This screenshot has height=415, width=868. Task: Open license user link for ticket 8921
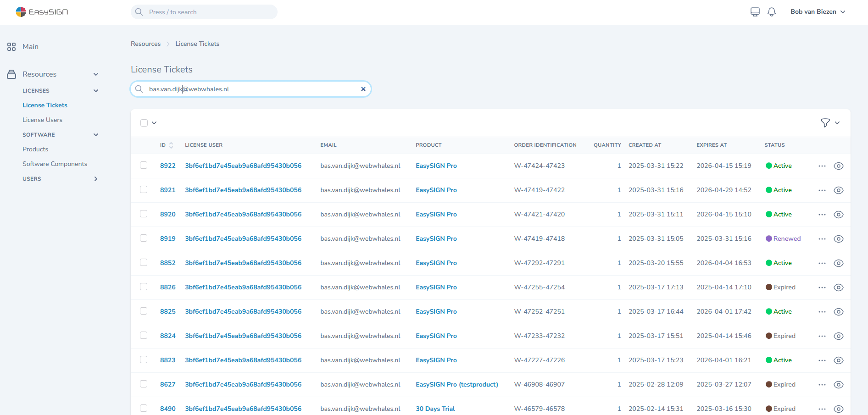243,190
